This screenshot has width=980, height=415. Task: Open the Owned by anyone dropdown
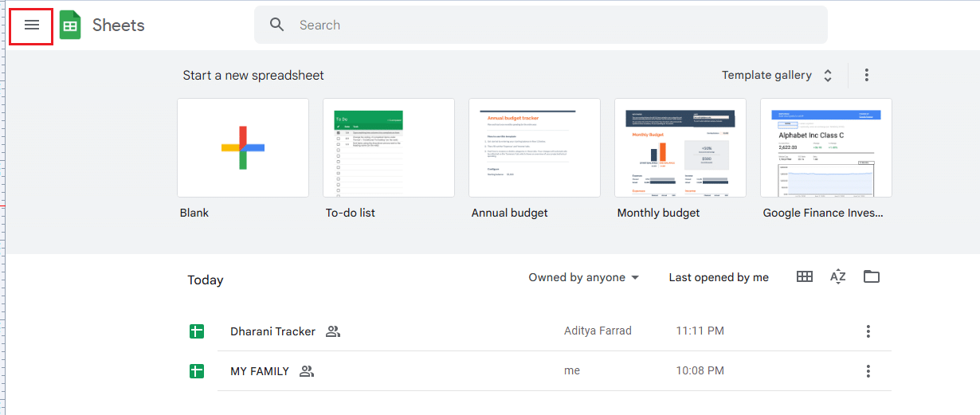tap(584, 277)
